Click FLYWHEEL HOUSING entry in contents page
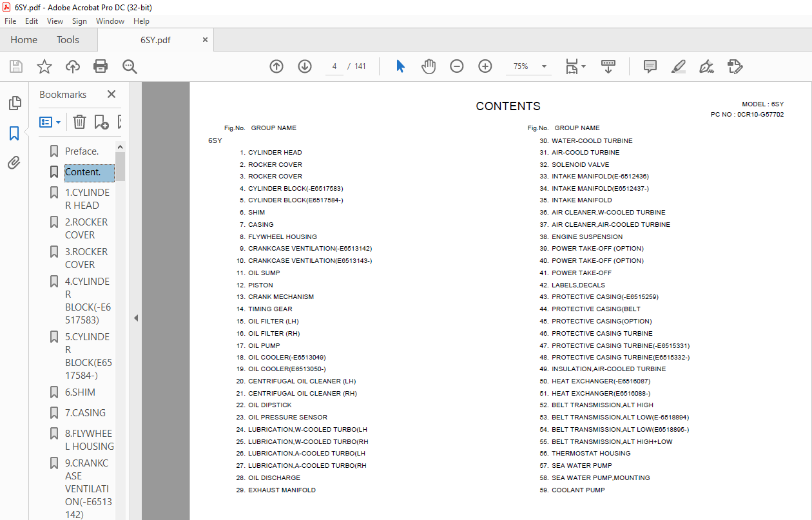 (x=282, y=236)
